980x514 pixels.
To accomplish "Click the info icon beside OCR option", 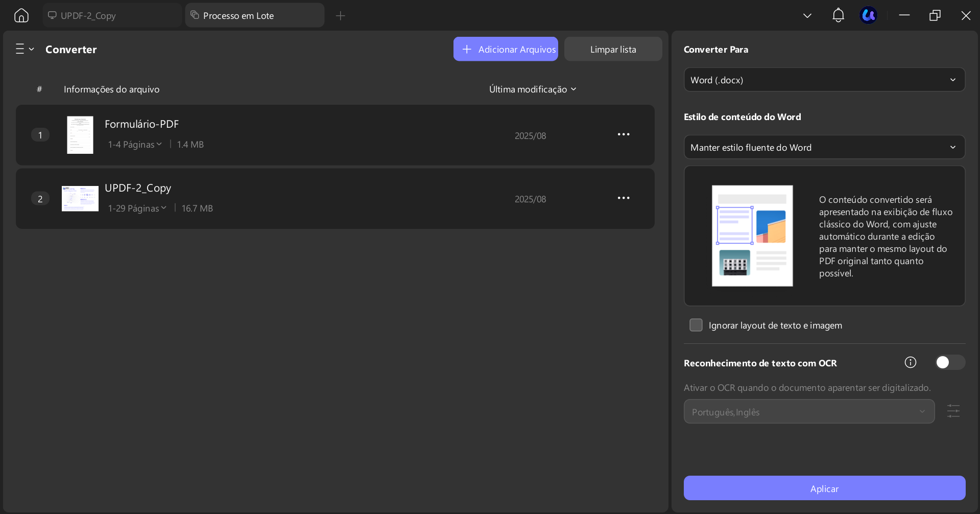I will (x=910, y=362).
